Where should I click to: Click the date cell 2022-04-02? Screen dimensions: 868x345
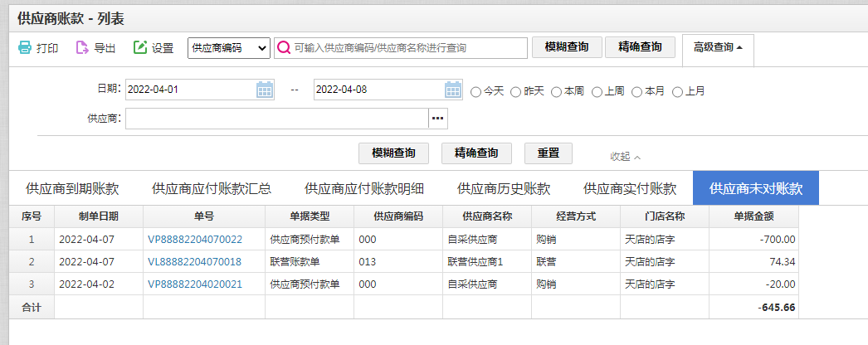(x=99, y=284)
